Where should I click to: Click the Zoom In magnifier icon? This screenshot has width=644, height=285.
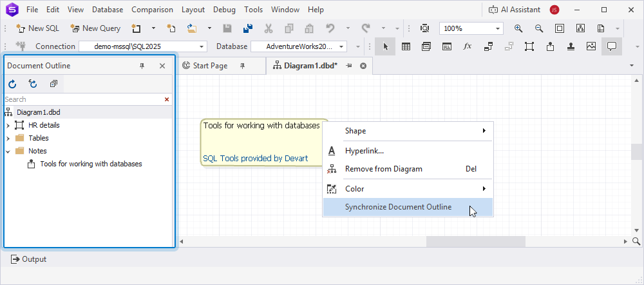[518, 28]
